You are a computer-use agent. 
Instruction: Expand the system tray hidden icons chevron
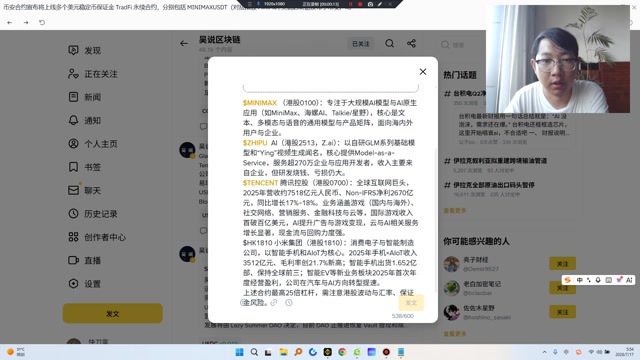(544, 352)
